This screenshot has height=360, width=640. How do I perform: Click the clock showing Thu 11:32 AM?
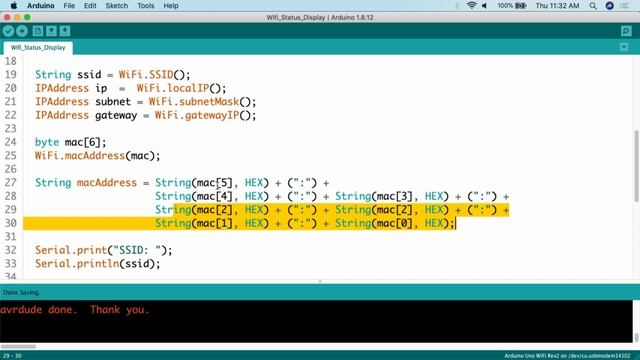pos(557,6)
